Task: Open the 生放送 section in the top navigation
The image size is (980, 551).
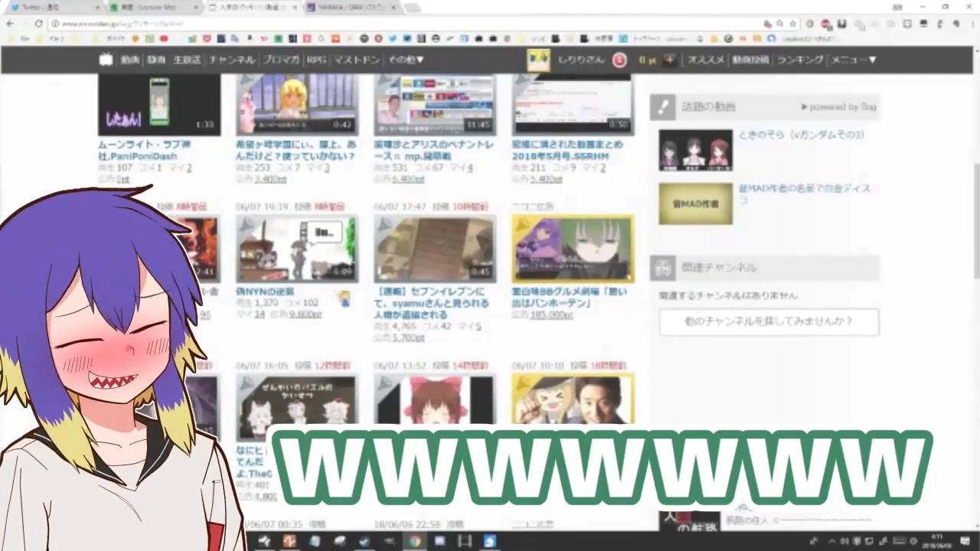Action: [187, 60]
